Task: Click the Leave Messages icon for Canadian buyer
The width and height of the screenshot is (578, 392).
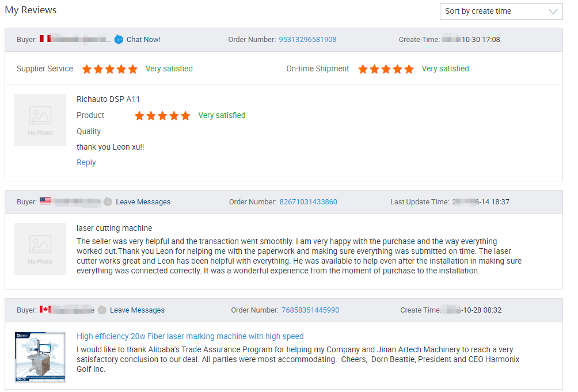Action: [101, 310]
